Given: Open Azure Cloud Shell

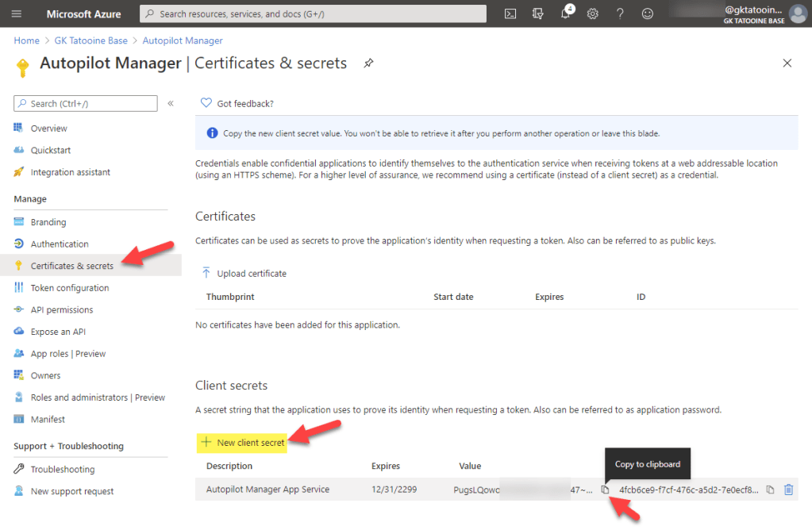Looking at the screenshot, I should [510, 13].
